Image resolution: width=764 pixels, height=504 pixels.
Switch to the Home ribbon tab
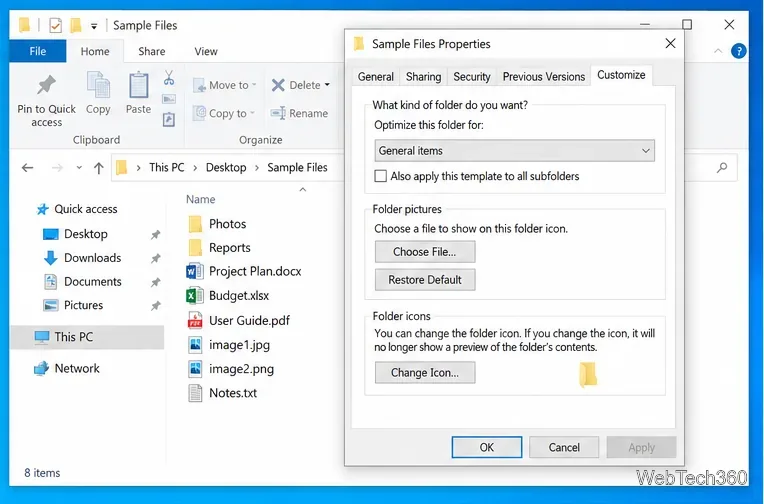coord(95,51)
